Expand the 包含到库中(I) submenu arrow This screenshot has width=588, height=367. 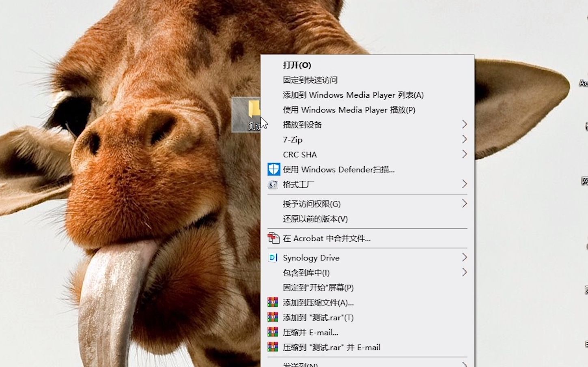point(464,272)
